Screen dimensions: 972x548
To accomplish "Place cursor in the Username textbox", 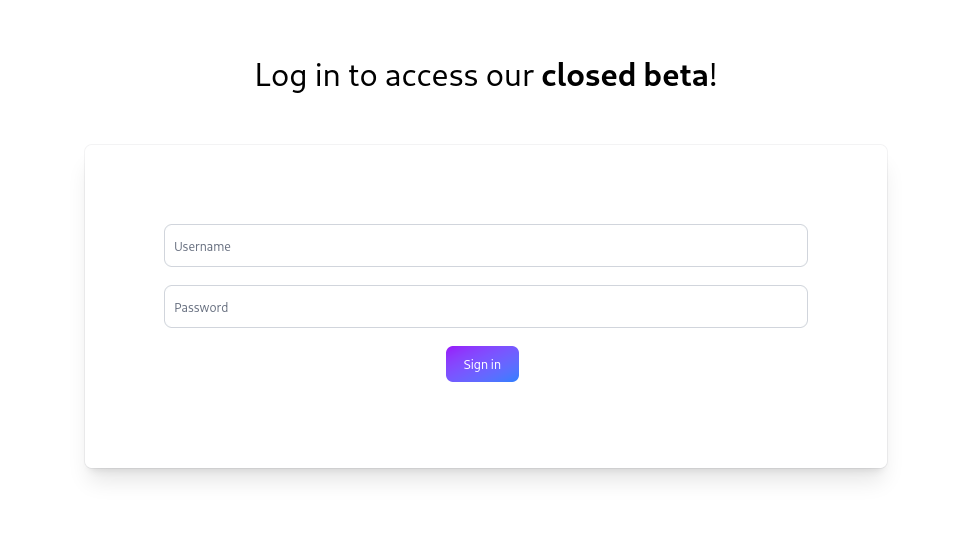I will point(485,246).
